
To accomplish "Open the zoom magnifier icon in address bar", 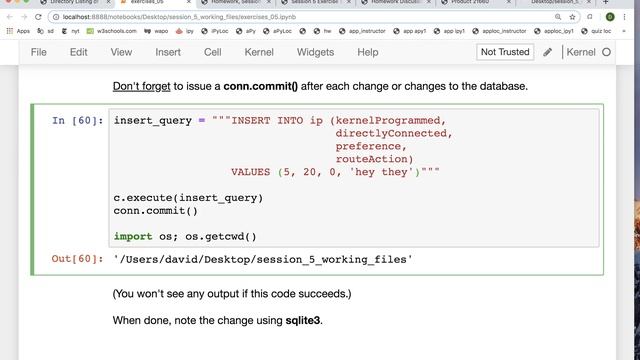I will [x=558, y=17].
